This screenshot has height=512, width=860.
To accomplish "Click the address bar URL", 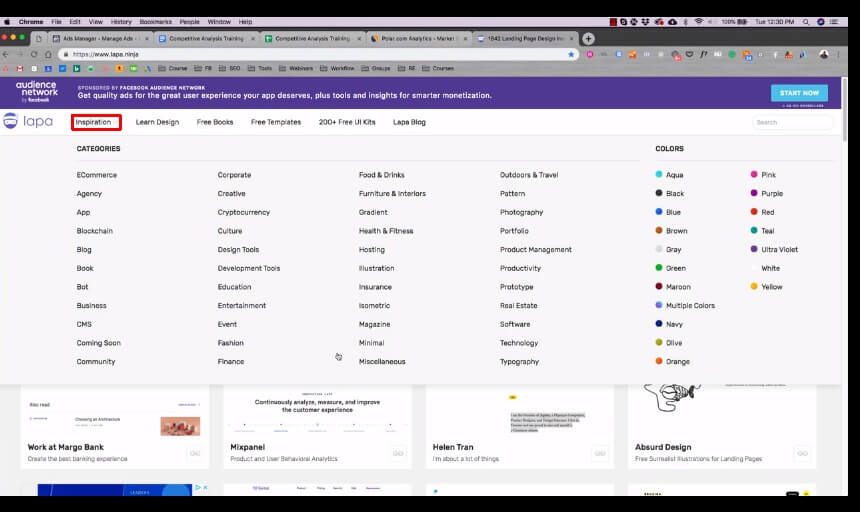I will [x=105, y=54].
